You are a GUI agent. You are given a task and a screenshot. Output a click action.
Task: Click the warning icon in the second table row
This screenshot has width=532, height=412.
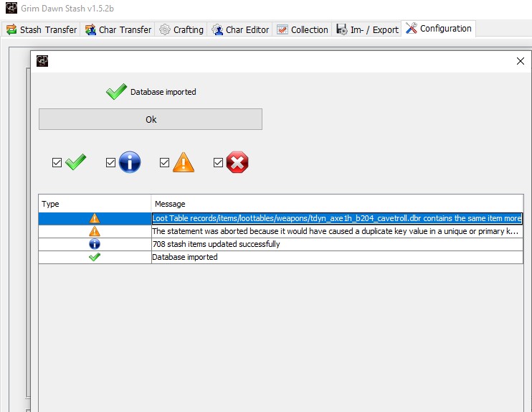95,231
